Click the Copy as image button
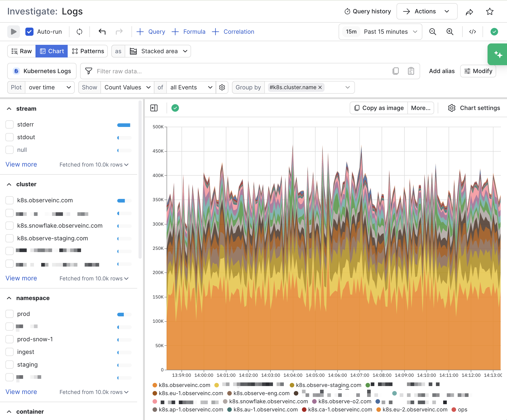This screenshot has width=507, height=420. 379,108
